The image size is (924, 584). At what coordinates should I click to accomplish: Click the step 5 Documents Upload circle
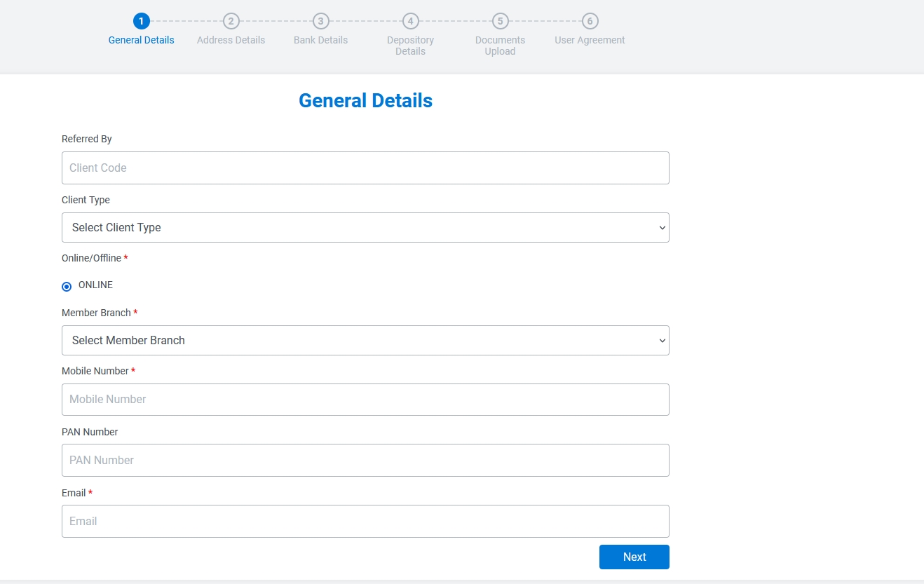[500, 21]
